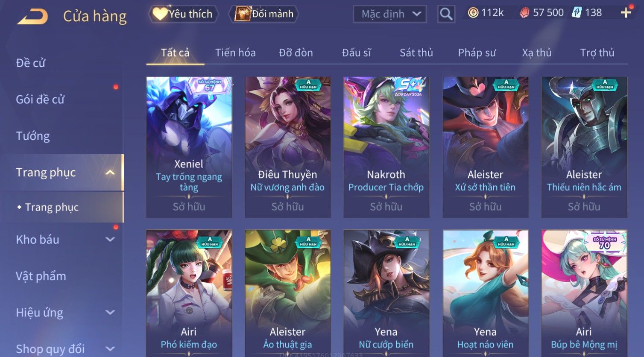
Task: Open the search magnifier icon
Action: pos(446,14)
